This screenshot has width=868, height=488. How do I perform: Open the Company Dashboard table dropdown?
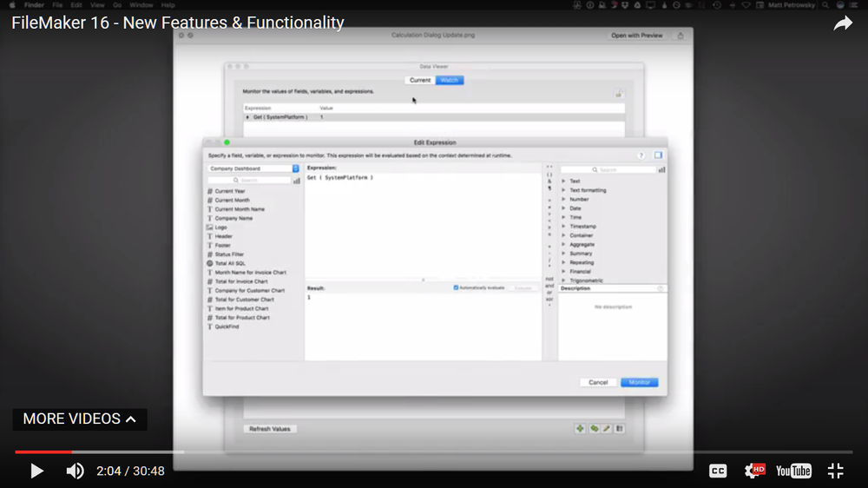[x=253, y=168]
